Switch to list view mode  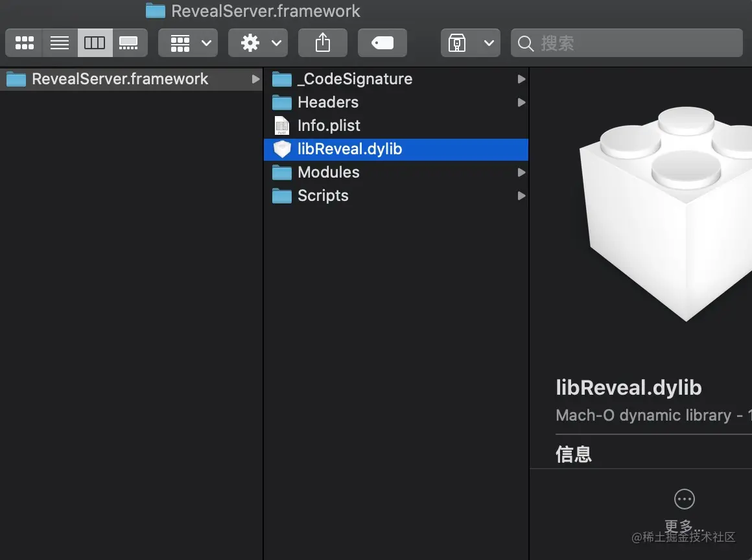click(60, 43)
